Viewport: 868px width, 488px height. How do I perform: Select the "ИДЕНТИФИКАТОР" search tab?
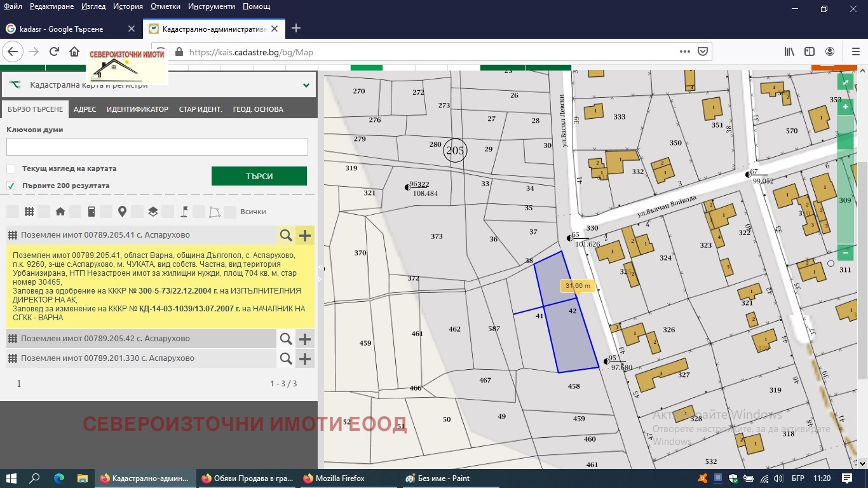(x=137, y=109)
